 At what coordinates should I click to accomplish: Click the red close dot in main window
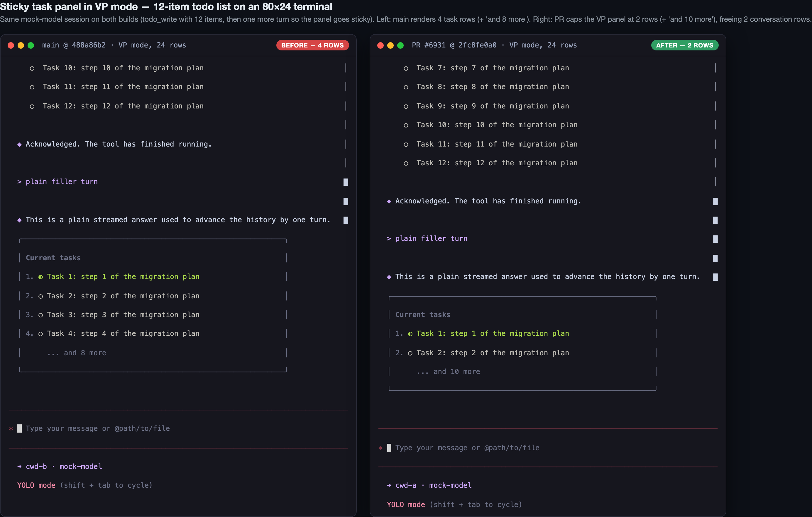(x=11, y=45)
